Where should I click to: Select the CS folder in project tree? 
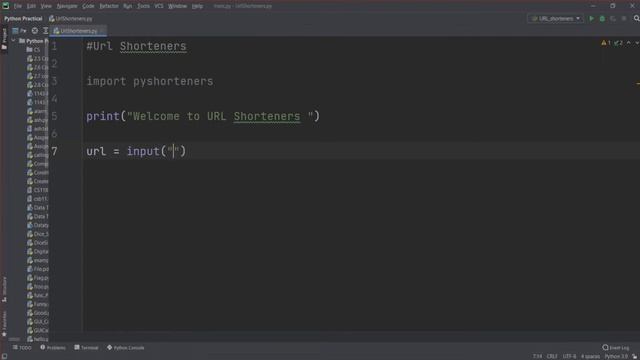tap(34, 50)
